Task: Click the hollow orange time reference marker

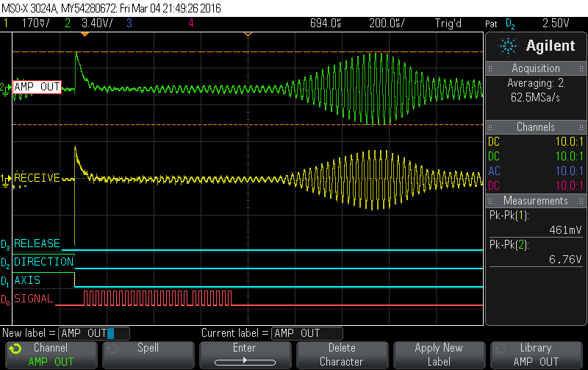Action: point(248,35)
